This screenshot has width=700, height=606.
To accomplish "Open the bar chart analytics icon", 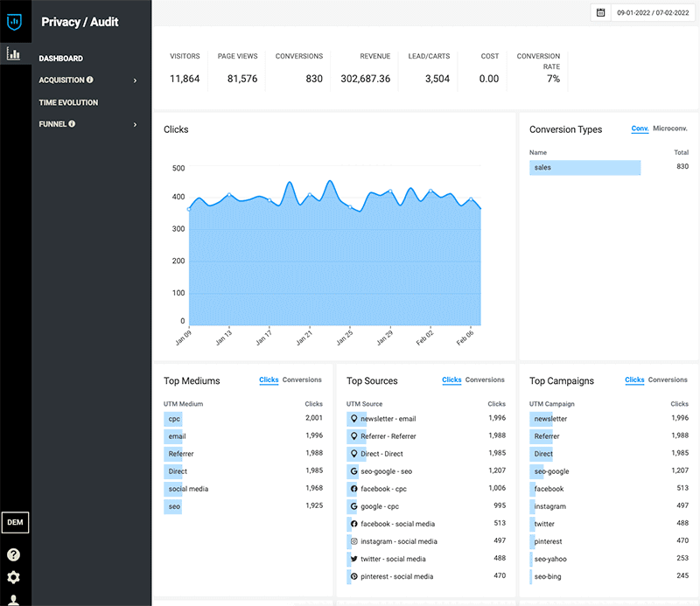I will click(x=13, y=54).
